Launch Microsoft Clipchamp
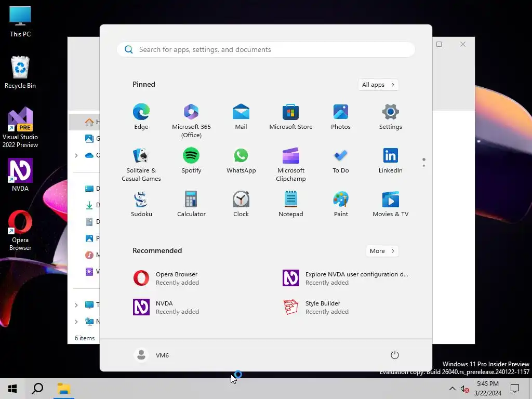 pos(291,165)
